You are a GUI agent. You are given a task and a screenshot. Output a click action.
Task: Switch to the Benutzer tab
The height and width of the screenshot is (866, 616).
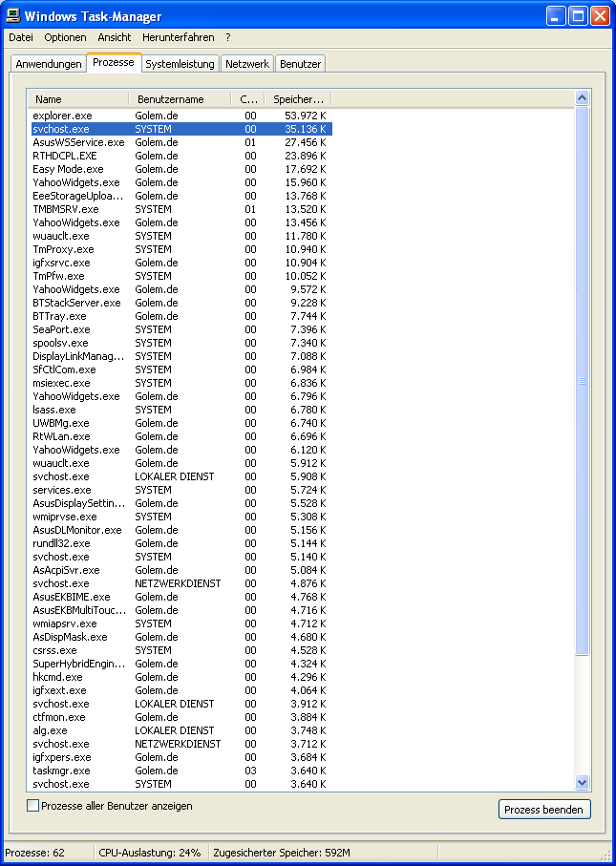pos(301,64)
